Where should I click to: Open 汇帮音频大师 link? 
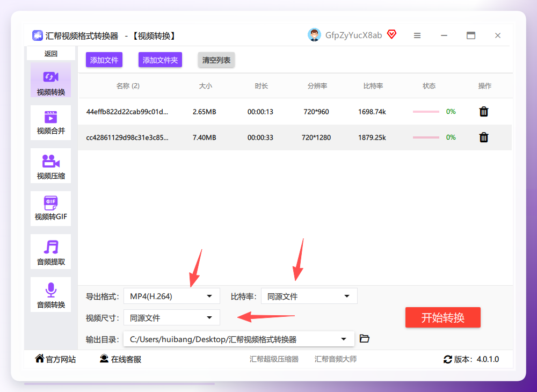click(x=336, y=359)
